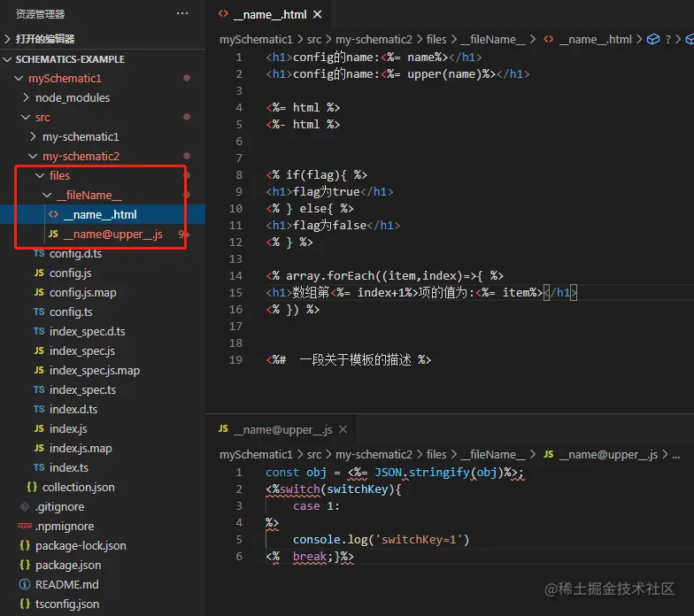
Task: Click the braces icon of tsconfig.json
Action: click(x=25, y=604)
